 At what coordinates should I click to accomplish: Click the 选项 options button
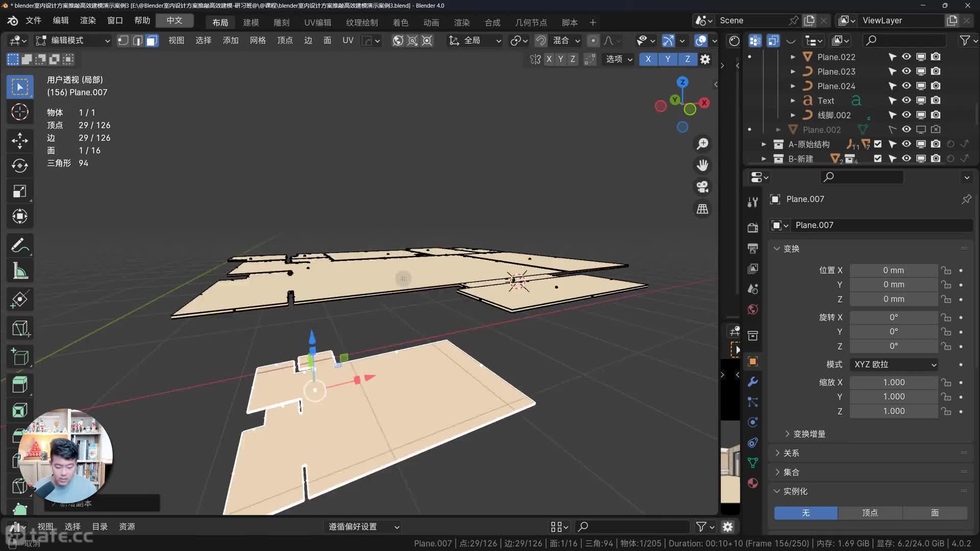(x=619, y=59)
